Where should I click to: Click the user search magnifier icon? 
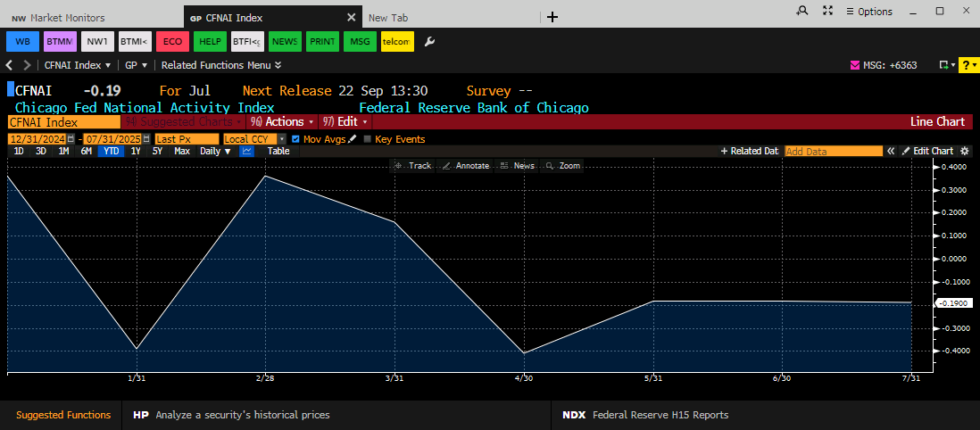pyautogui.click(x=803, y=11)
